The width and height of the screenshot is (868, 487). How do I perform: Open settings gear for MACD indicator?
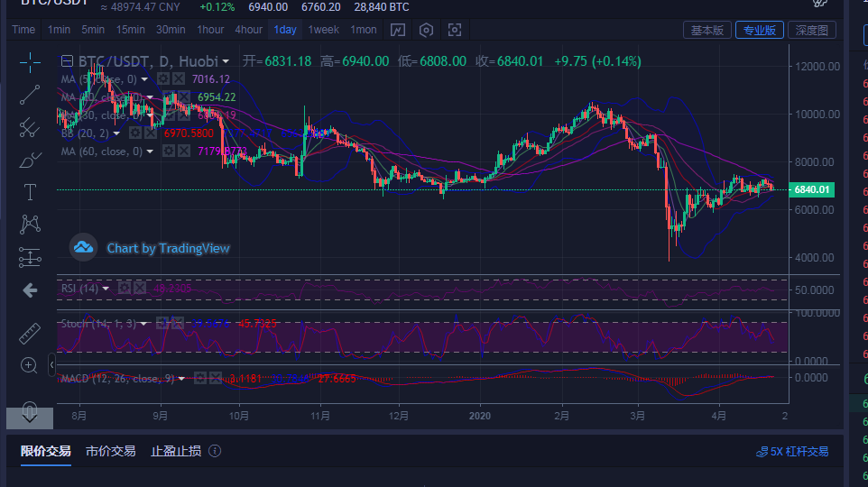click(x=200, y=379)
